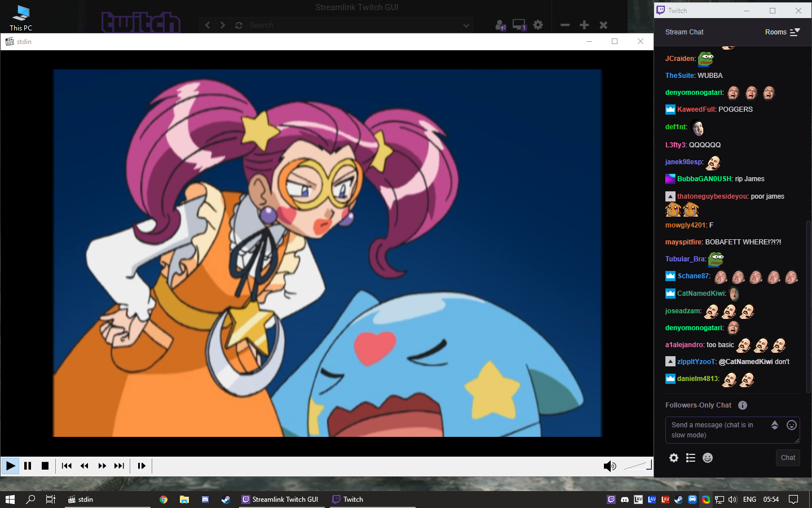Screen dimensions: 812x508
Task: Open the chat viewer list icon
Action: [x=691, y=458]
